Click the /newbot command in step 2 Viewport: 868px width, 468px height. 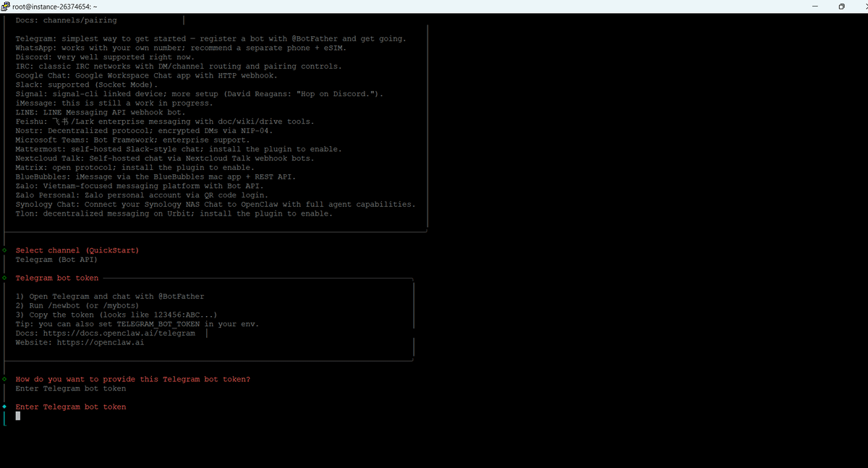71,306
